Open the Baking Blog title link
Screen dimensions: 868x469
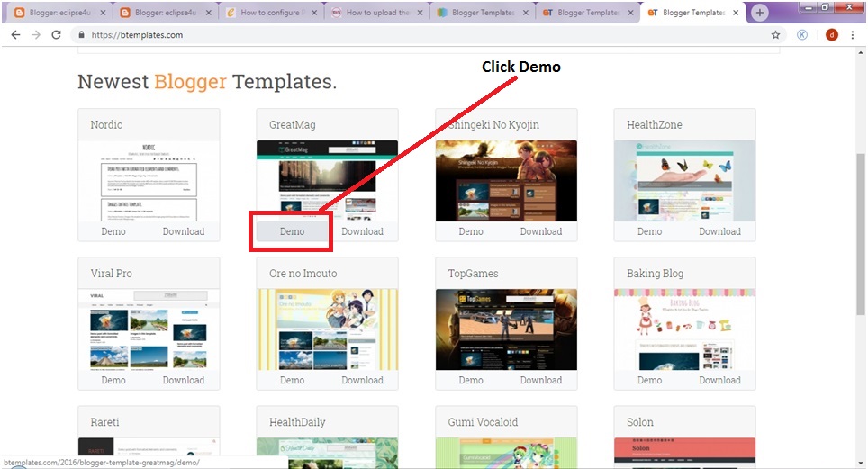point(656,274)
